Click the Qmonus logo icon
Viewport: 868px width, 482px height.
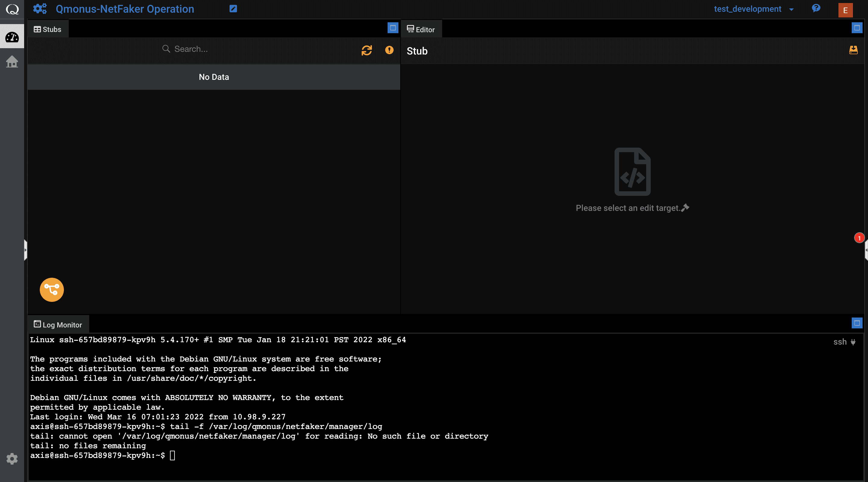coord(12,9)
